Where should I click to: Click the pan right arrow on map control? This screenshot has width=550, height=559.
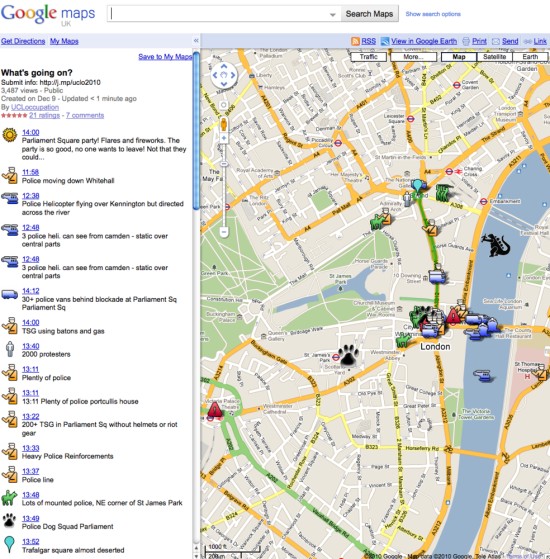pyautogui.click(x=233, y=75)
